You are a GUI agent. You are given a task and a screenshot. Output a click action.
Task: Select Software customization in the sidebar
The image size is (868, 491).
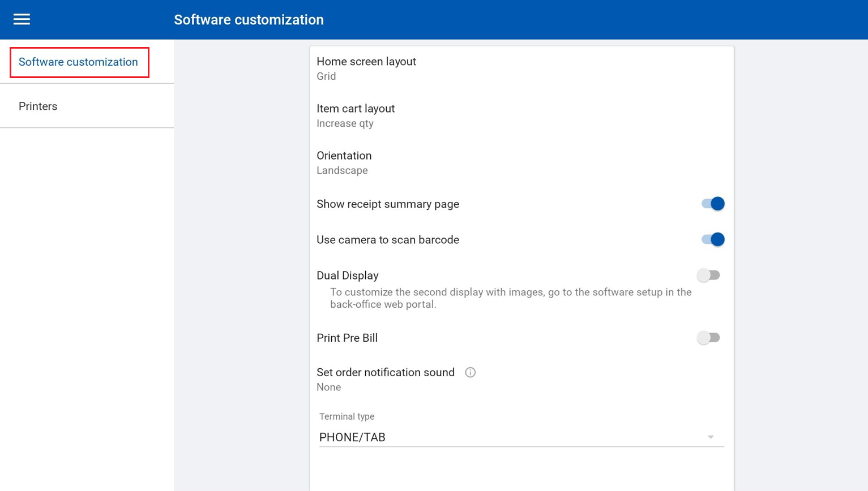(x=78, y=62)
